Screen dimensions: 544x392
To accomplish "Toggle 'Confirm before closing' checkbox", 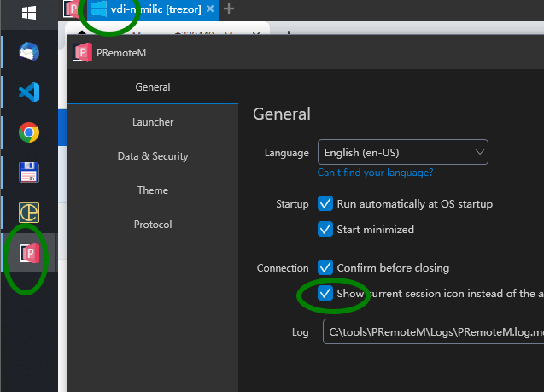I will 325,267.
